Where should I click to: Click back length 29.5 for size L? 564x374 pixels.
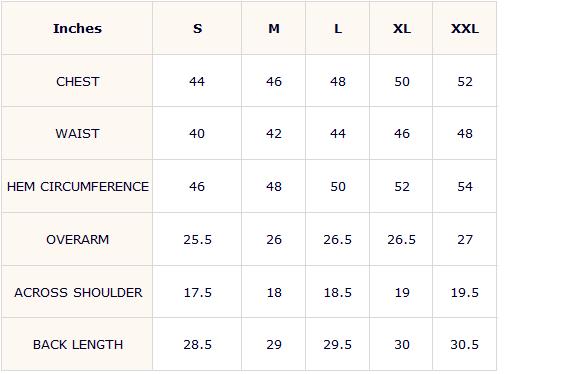337,345
